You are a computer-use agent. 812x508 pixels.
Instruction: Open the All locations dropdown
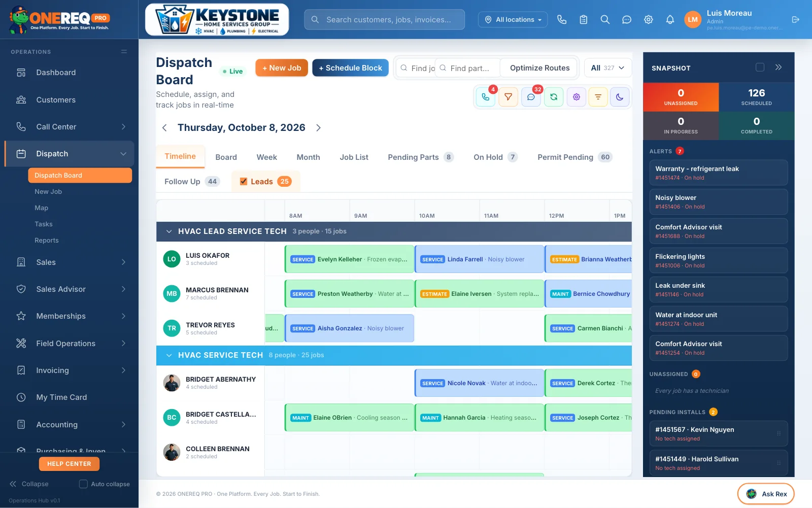tap(513, 19)
